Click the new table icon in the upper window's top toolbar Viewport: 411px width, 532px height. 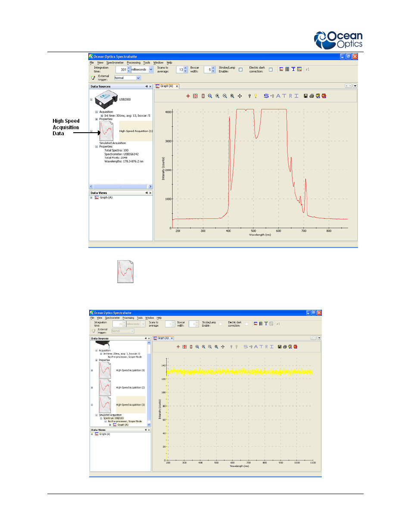point(287,69)
